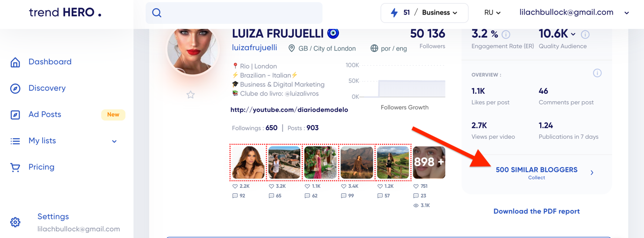Click the Settings gear icon
Image resolution: width=644 pixels, height=238 pixels.
(x=15, y=222)
